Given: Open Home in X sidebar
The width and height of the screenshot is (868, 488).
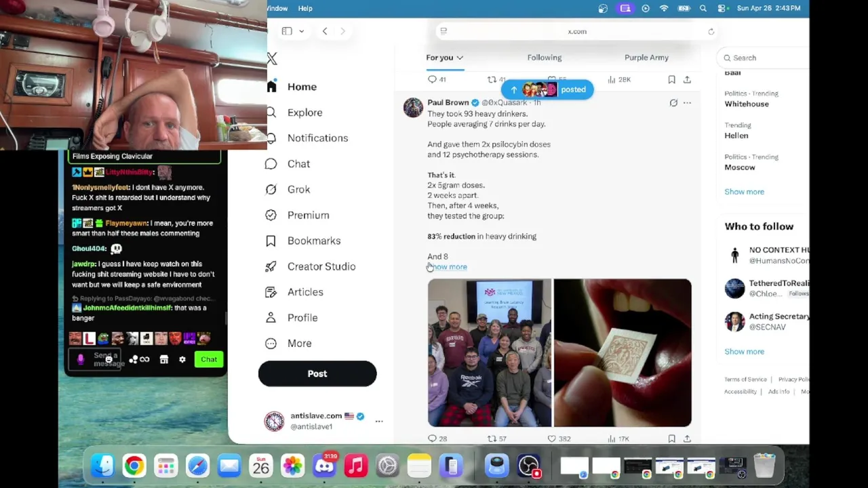Looking at the screenshot, I should [x=293, y=87].
